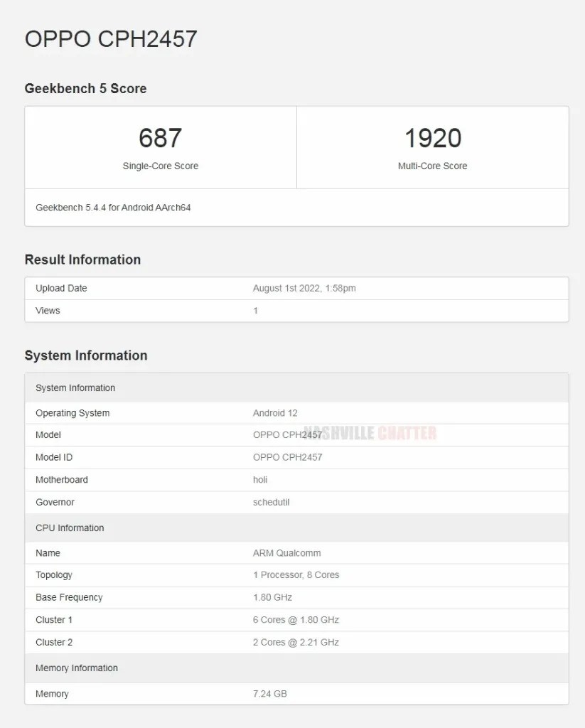585x728 pixels.
Task: Select the gray 'System Information' table header row
Action: pyautogui.click(x=296, y=387)
